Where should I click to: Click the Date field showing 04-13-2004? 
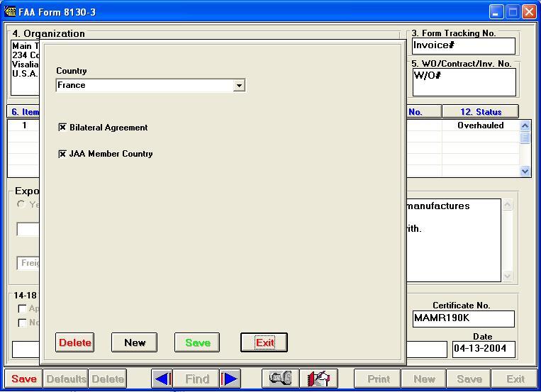coord(484,349)
